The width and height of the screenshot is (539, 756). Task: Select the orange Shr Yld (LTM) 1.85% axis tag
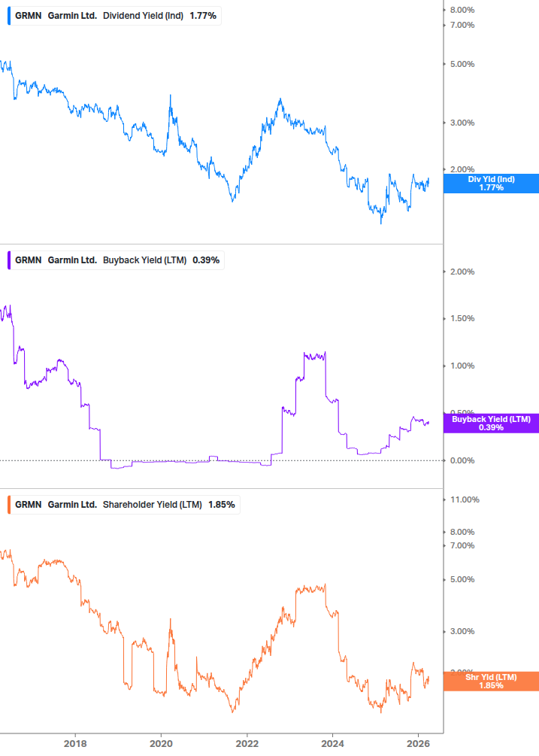tap(491, 682)
